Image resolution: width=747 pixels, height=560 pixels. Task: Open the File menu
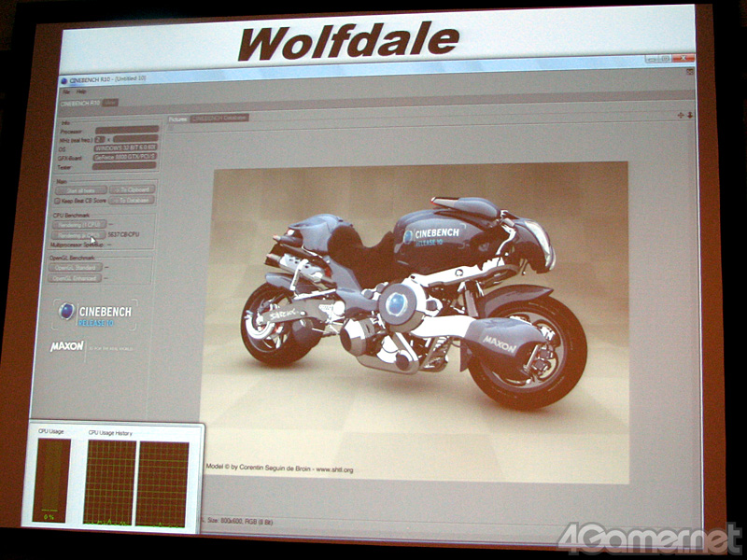[66, 91]
